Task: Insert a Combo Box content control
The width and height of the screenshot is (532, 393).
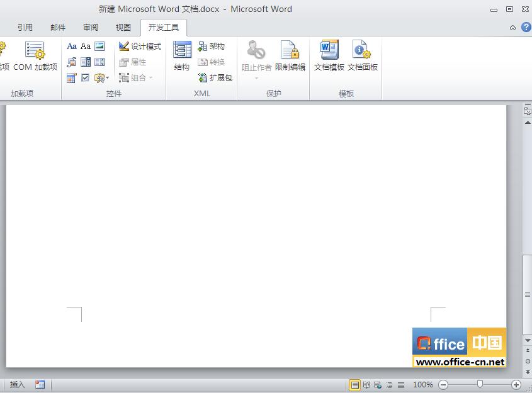Action: (x=86, y=62)
